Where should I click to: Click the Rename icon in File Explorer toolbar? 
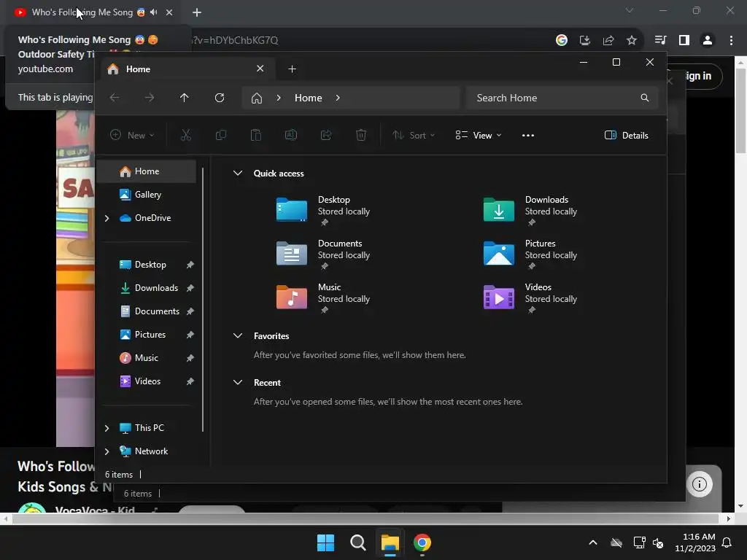[291, 135]
